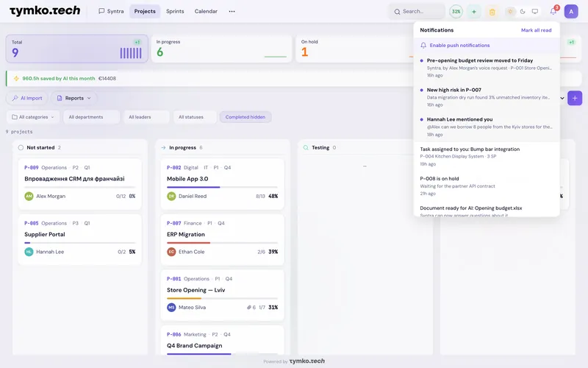The width and height of the screenshot is (588, 368).
Task: Open the ERP Migration project
Action: tap(223, 239)
